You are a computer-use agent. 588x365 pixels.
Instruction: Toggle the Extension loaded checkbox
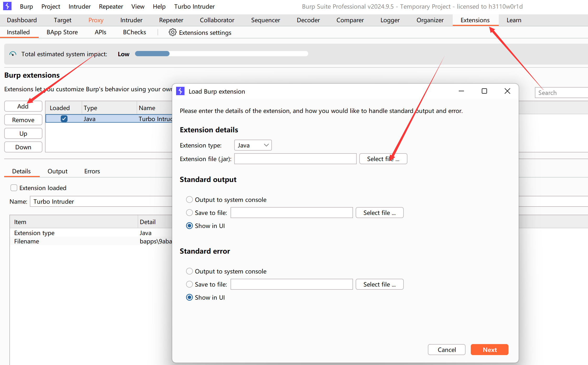tap(14, 188)
